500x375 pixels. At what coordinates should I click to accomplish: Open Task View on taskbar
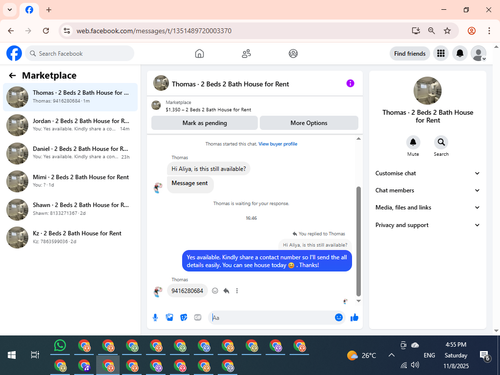pyautogui.click(x=35, y=355)
